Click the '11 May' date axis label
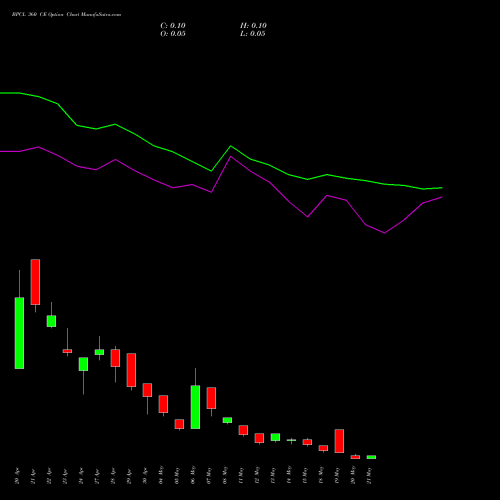This screenshot has width=500, height=500. (x=241, y=475)
